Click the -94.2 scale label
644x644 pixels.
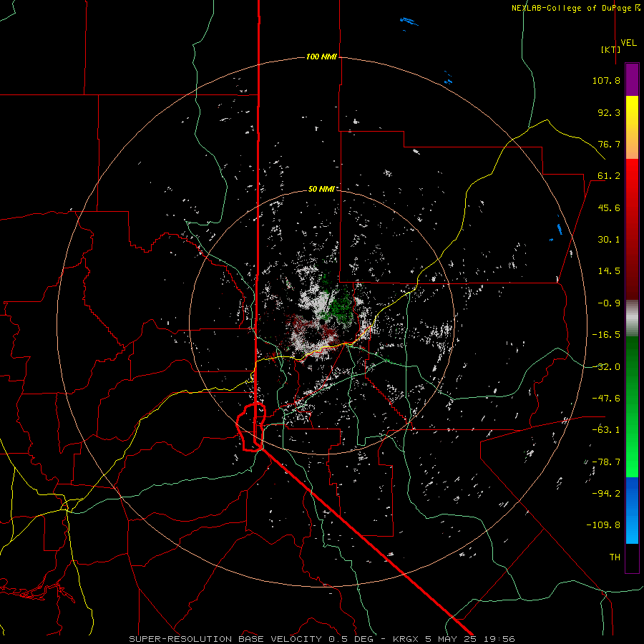click(606, 494)
